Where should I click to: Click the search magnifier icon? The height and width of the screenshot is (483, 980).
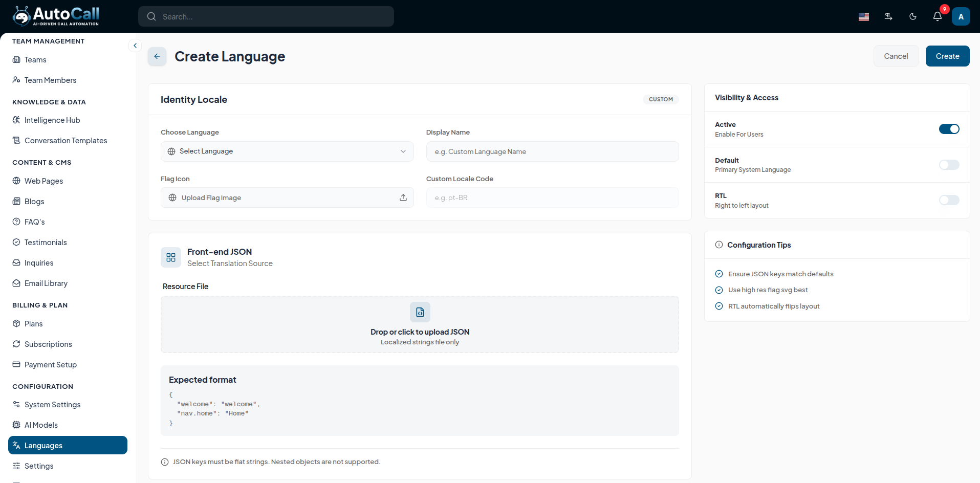(151, 16)
